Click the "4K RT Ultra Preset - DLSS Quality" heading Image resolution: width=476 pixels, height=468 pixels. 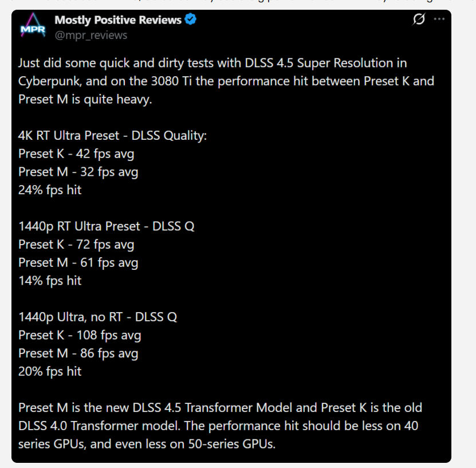tap(112, 136)
